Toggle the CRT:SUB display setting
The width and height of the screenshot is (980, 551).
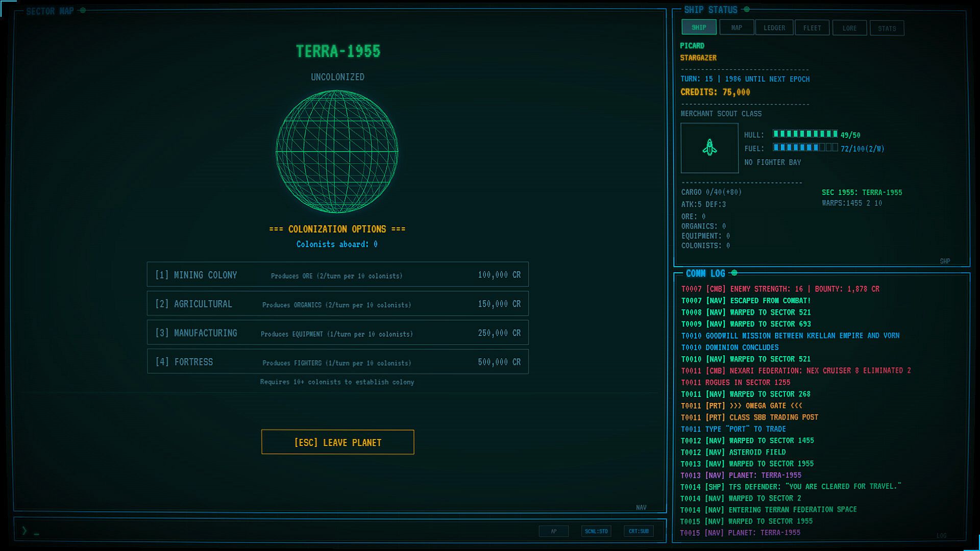click(639, 531)
